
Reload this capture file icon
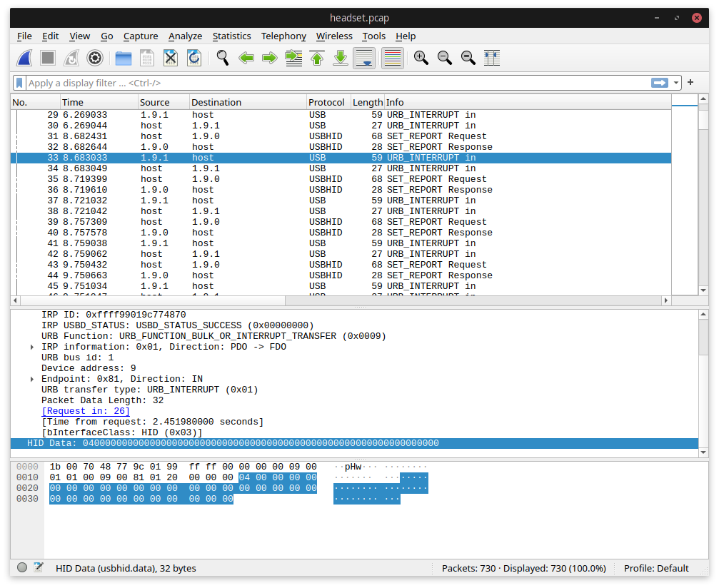click(194, 59)
